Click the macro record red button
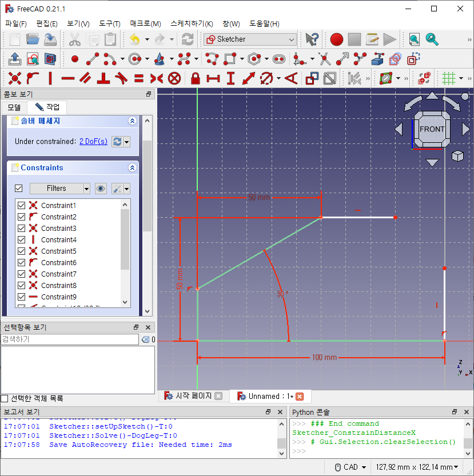Screen dimensions: 474x476 pos(336,39)
